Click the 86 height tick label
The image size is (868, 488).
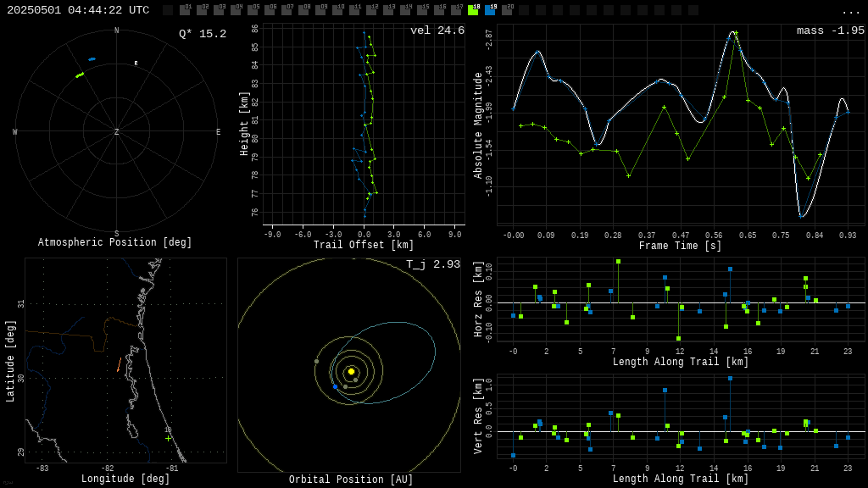pos(254,29)
